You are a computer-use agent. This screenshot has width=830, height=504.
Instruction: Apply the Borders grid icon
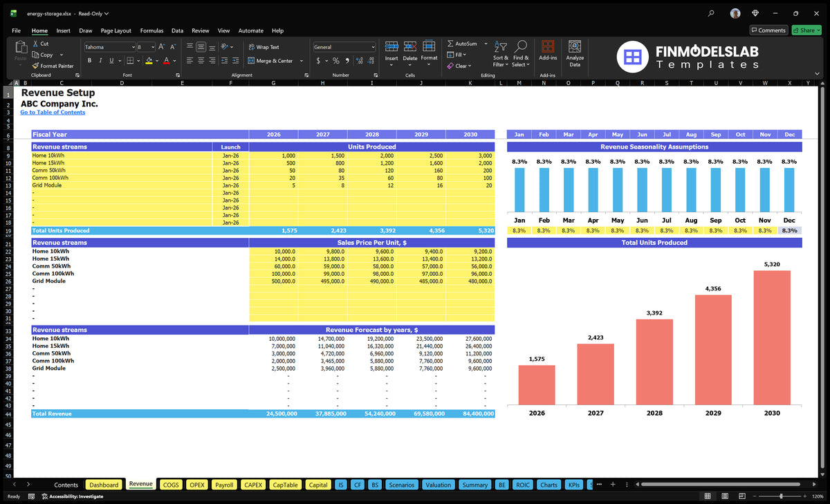130,61
